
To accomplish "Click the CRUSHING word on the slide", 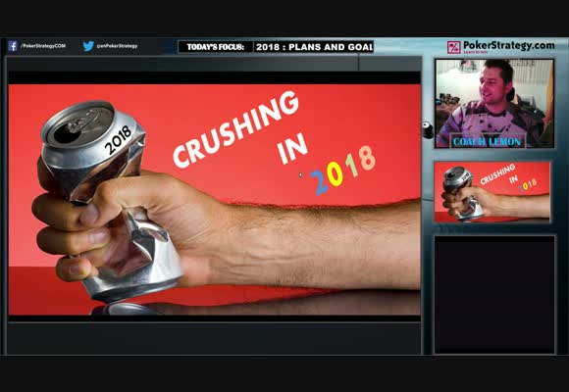I will click(235, 128).
